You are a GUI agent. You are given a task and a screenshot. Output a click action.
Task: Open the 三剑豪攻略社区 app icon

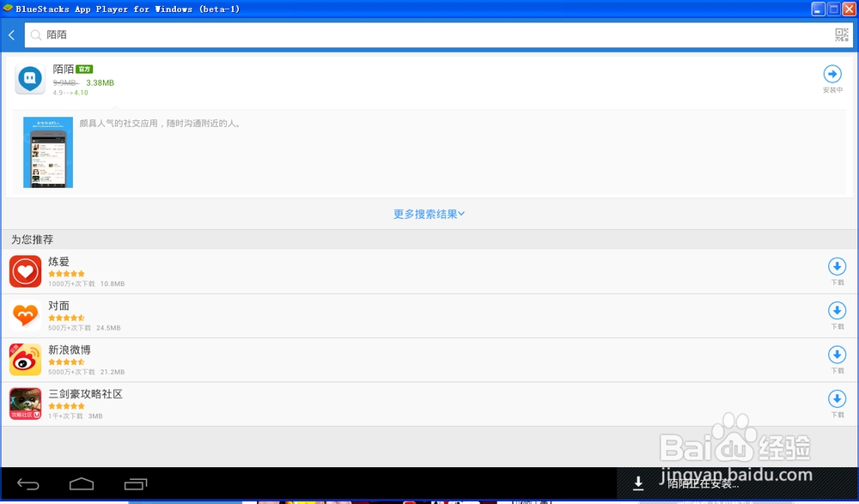tap(25, 404)
